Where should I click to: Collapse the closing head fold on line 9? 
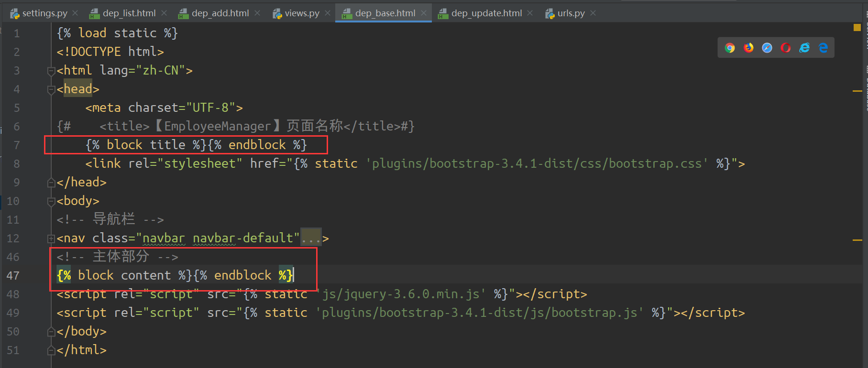(x=51, y=183)
